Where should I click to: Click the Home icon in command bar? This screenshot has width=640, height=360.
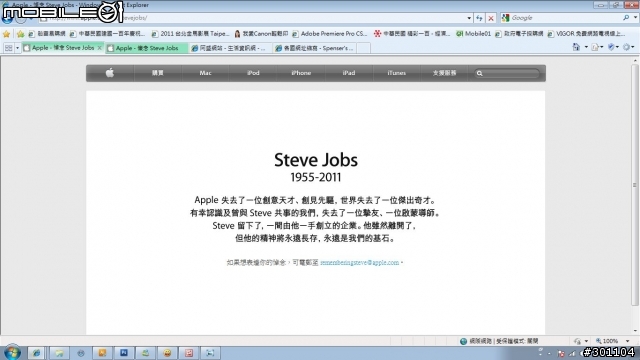tap(576, 47)
